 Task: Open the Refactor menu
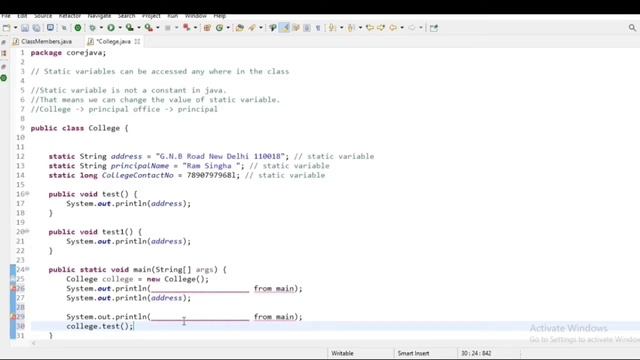tap(70, 16)
